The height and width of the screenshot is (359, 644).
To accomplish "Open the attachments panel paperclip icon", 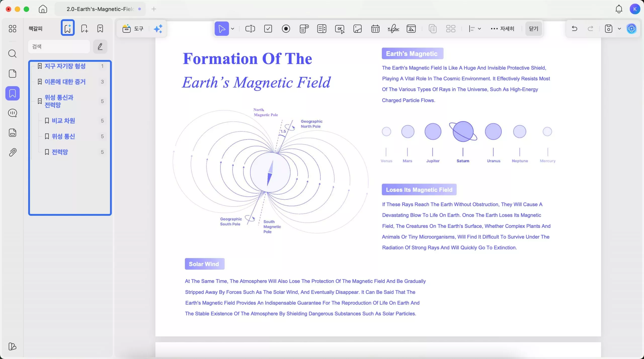I will pos(12,152).
